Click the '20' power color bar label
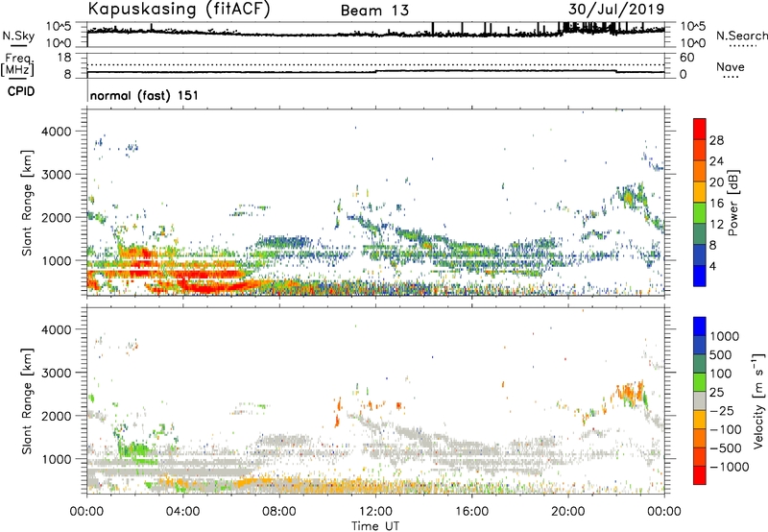This screenshot has height=532, width=768. coord(716,182)
